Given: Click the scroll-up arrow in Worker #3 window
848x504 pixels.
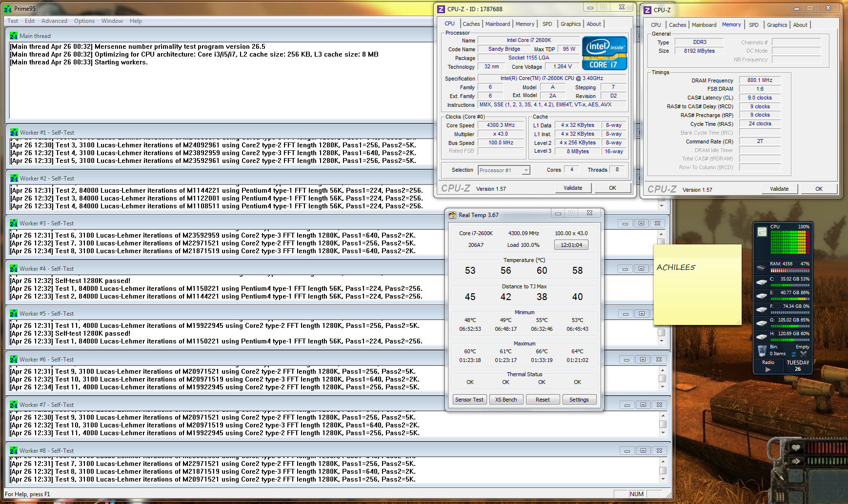Looking at the screenshot, I should click(661, 234).
